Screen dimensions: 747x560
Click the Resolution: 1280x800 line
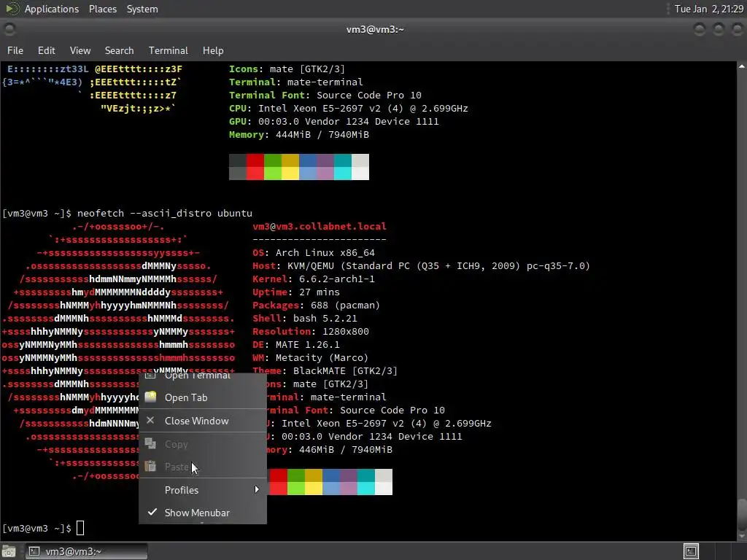pyautogui.click(x=311, y=332)
